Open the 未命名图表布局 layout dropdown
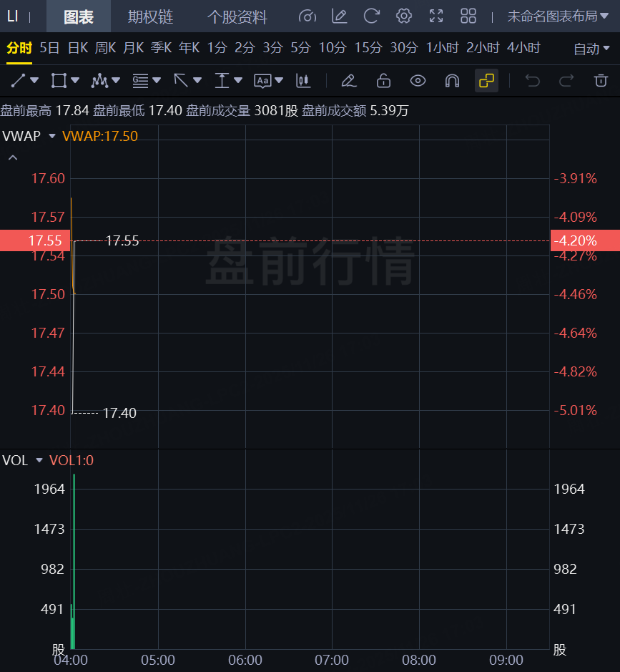This screenshot has width=620, height=672. point(558,16)
